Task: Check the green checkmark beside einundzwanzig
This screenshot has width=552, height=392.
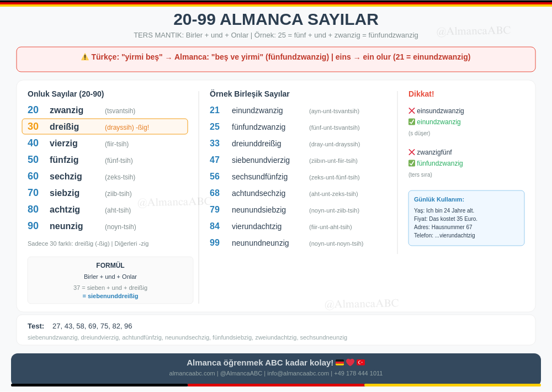Action: [x=412, y=121]
